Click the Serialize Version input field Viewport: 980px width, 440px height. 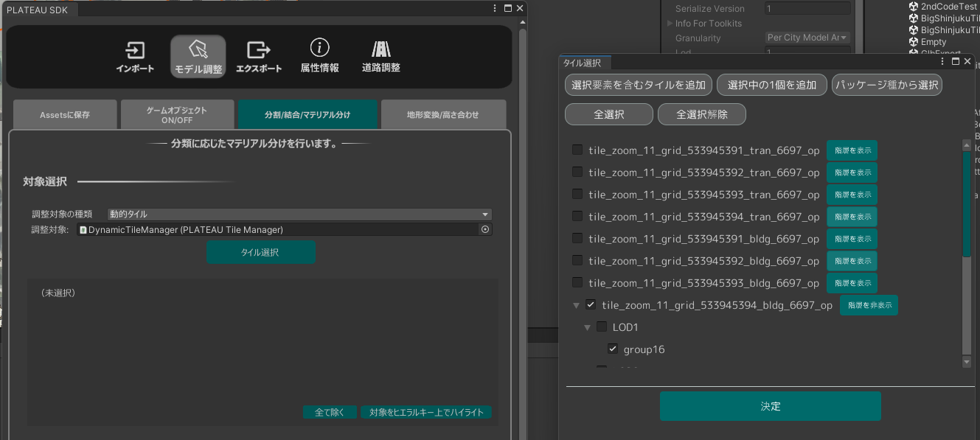[807, 9]
